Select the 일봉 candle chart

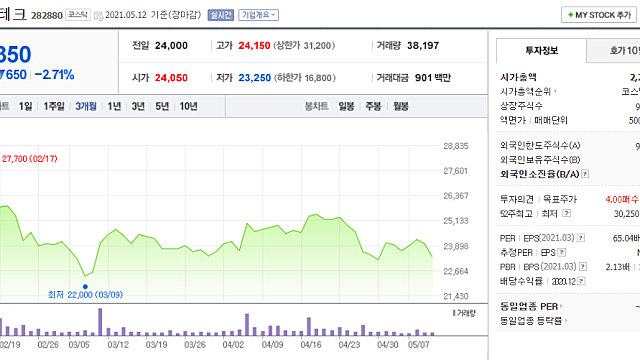(346, 107)
